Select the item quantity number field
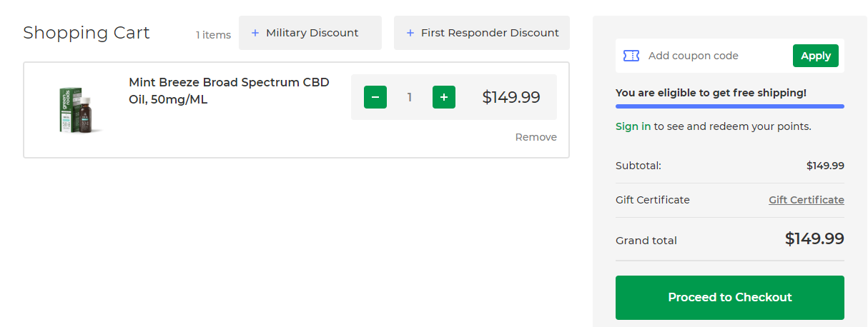The image size is (868, 327). 410,97
